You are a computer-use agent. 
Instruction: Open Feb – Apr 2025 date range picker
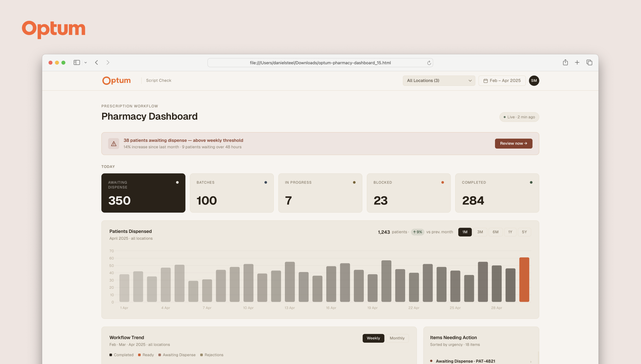click(502, 80)
